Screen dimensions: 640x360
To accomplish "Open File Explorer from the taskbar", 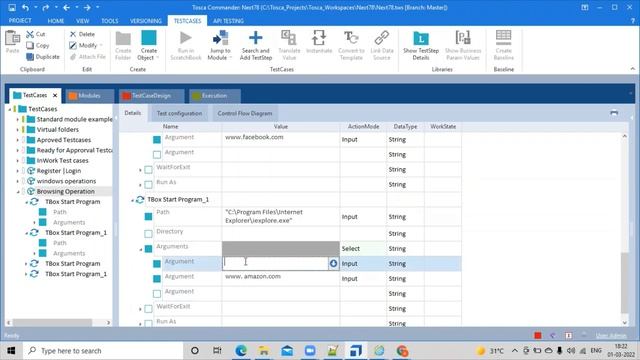I will point(264,351).
